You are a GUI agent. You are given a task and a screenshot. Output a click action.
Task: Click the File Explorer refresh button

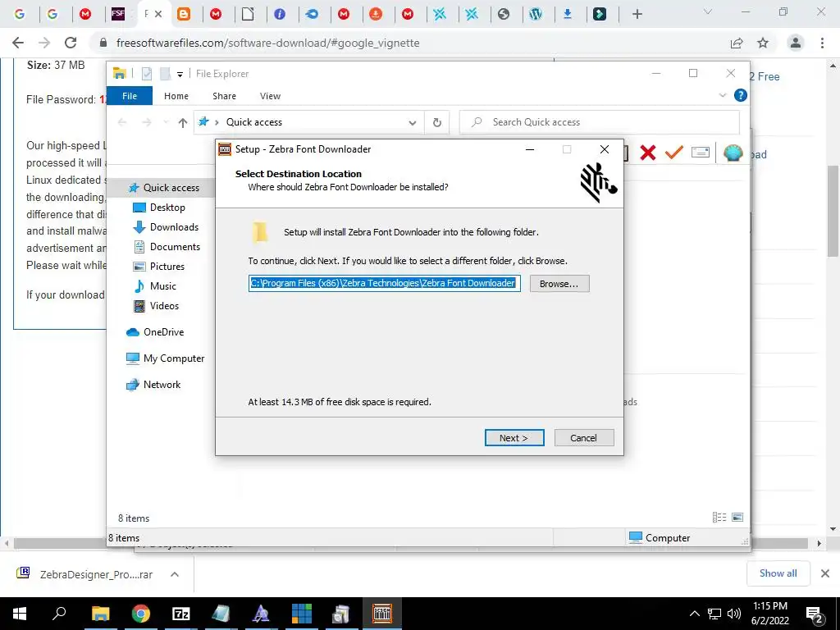[x=437, y=123]
